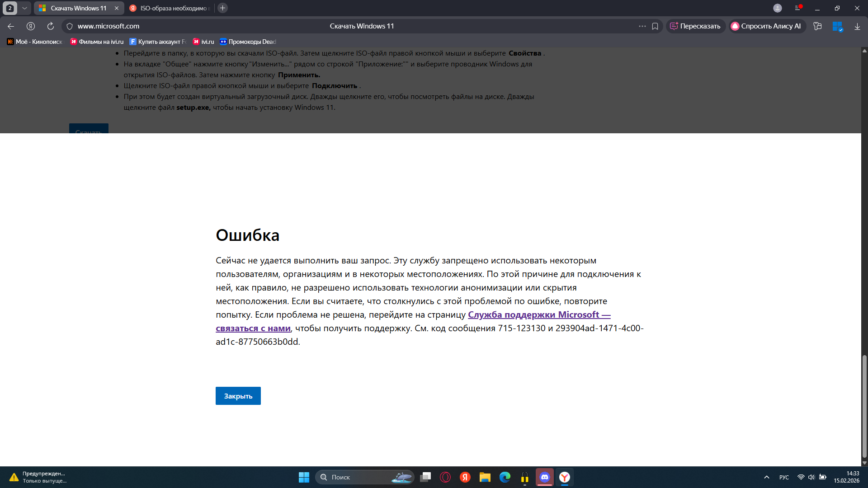Open the Wi-Fi network tray icon

801,477
